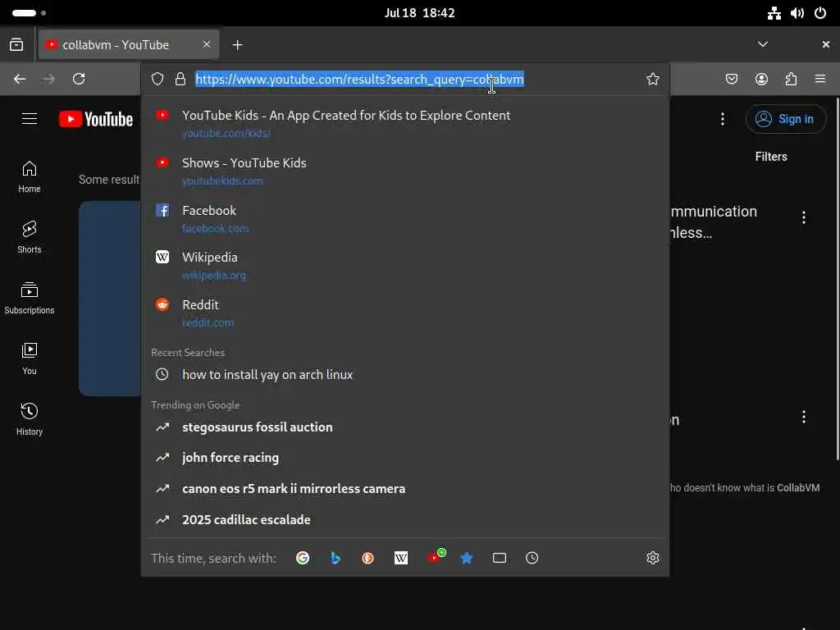Open the network status indicator

774,13
